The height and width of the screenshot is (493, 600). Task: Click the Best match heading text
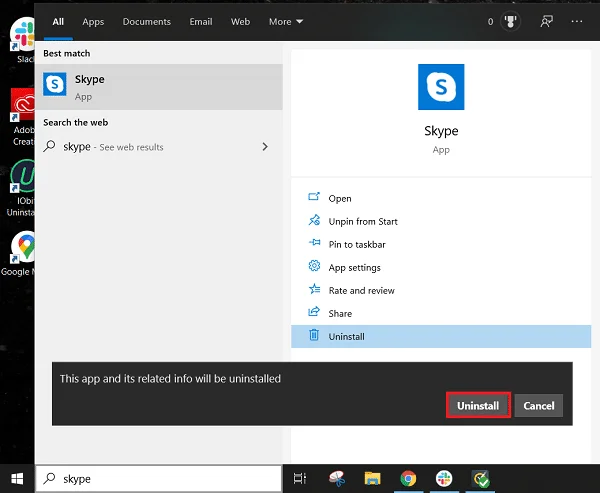tap(67, 54)
